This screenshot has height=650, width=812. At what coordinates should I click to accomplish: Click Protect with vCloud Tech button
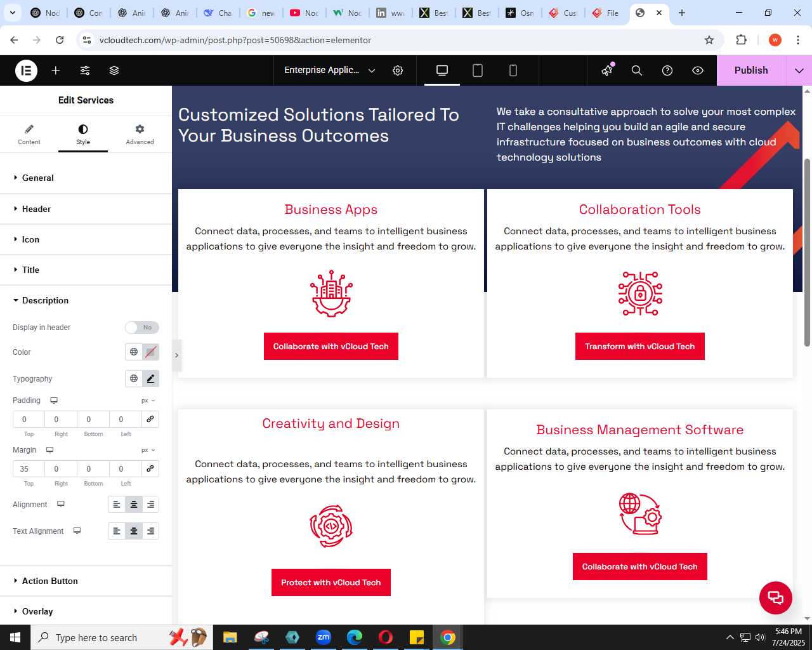[331, 583]
